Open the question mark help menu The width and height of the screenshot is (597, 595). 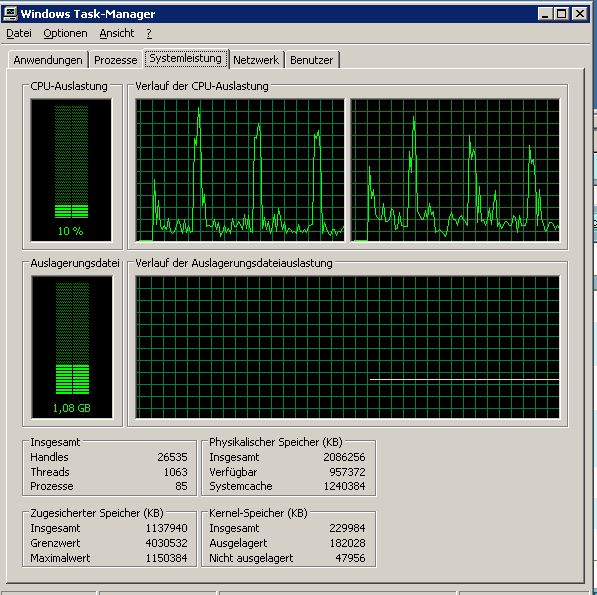[x=149, y=33]
